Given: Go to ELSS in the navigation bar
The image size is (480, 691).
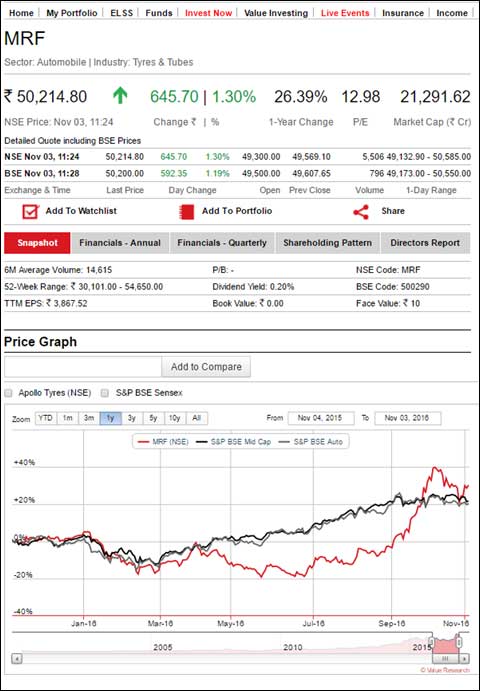Looking at the screenshot, I should coord(122,13).
